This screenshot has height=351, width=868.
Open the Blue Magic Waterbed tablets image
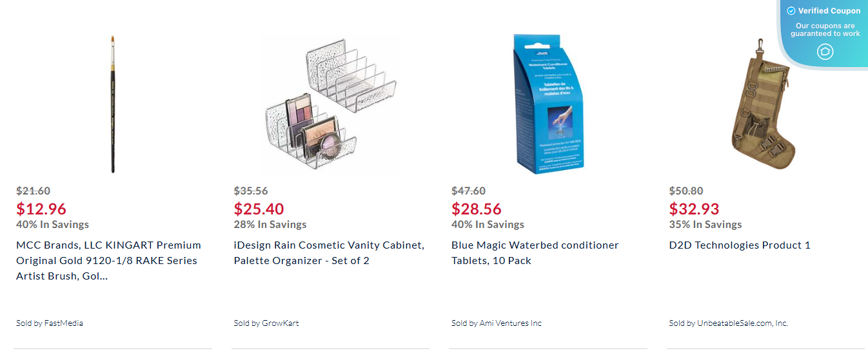(x=548, y=104)
